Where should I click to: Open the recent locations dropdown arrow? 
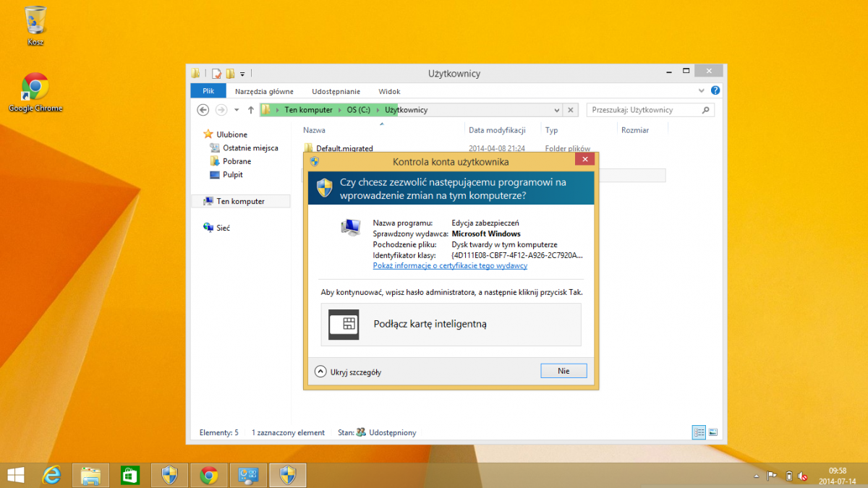237,110
